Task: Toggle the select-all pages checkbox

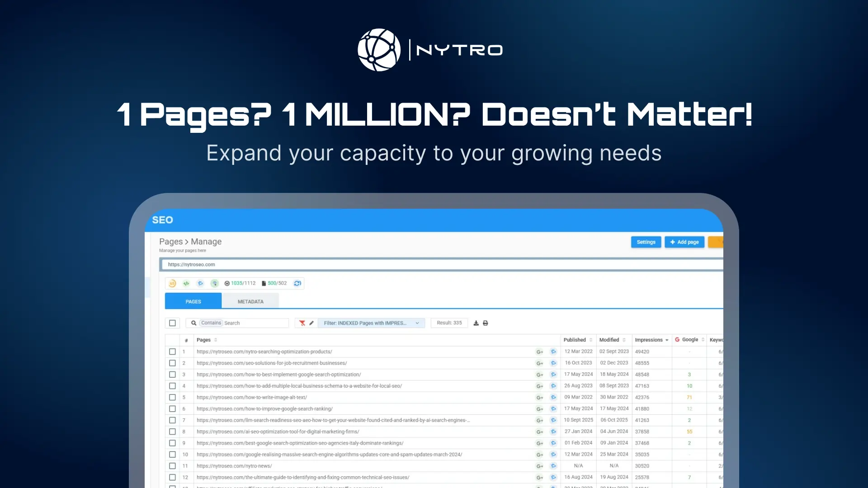Action: (172, 323)
